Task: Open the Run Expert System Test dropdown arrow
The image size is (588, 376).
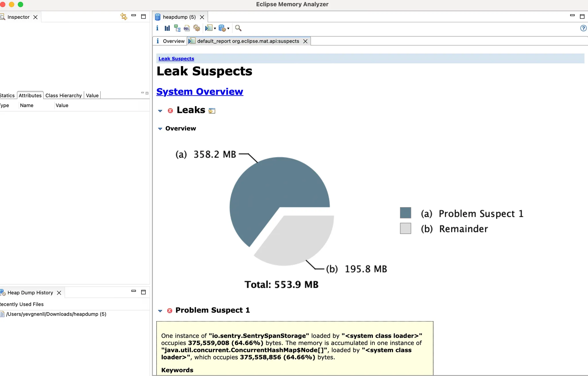Action: [215, 28]
